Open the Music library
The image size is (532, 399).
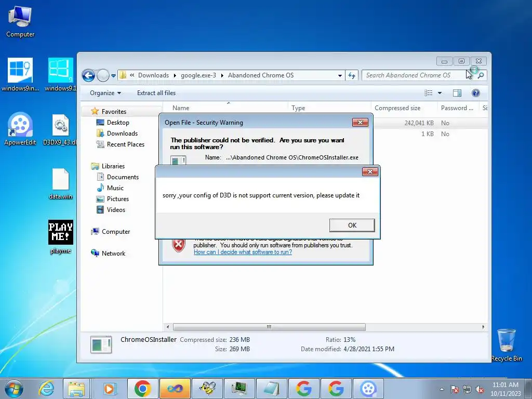pos(115,188)
